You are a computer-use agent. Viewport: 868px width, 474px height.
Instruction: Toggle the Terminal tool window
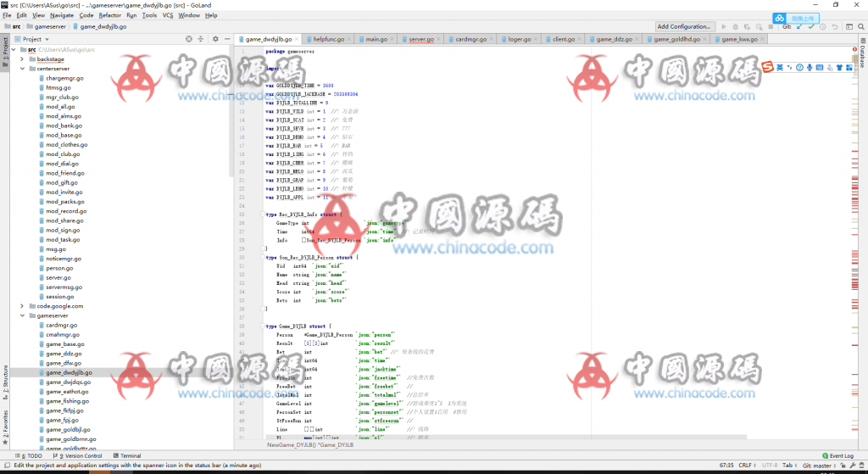127,455
